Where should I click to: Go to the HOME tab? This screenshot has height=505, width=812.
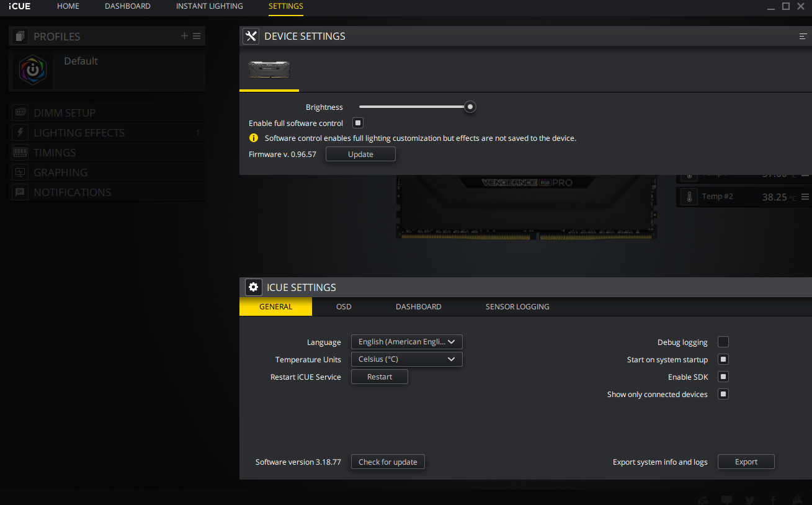[x=68, y=6]
